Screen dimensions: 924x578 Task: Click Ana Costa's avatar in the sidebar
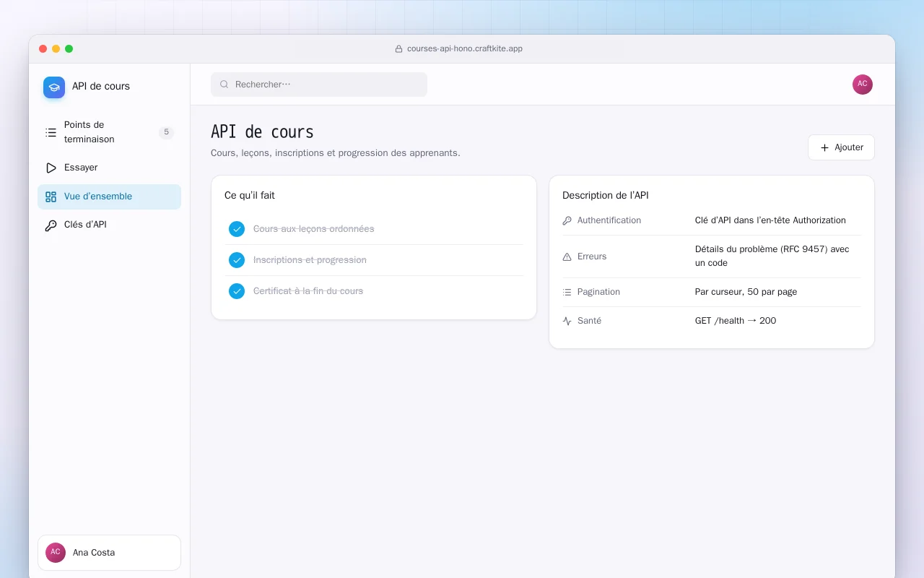pos(56,553)
